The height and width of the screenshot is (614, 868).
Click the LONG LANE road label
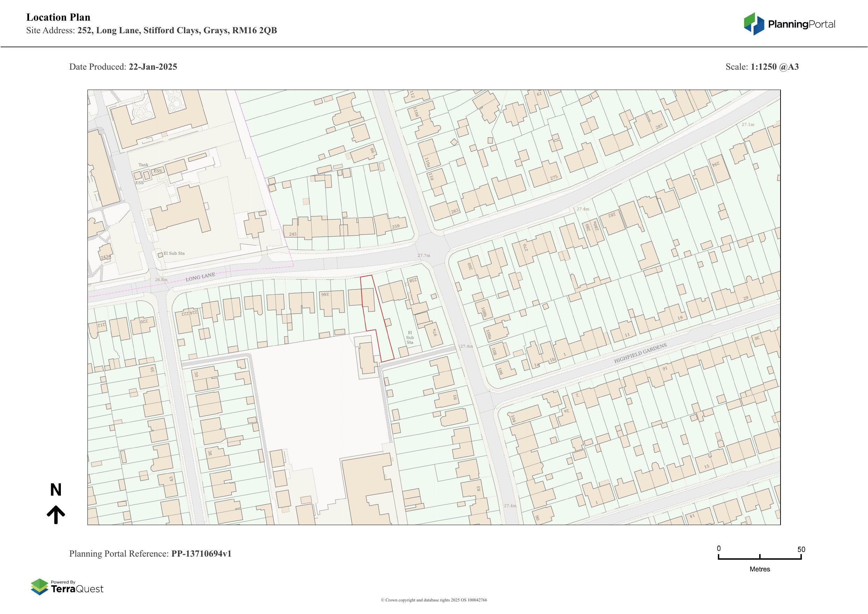tap(200, 277)
